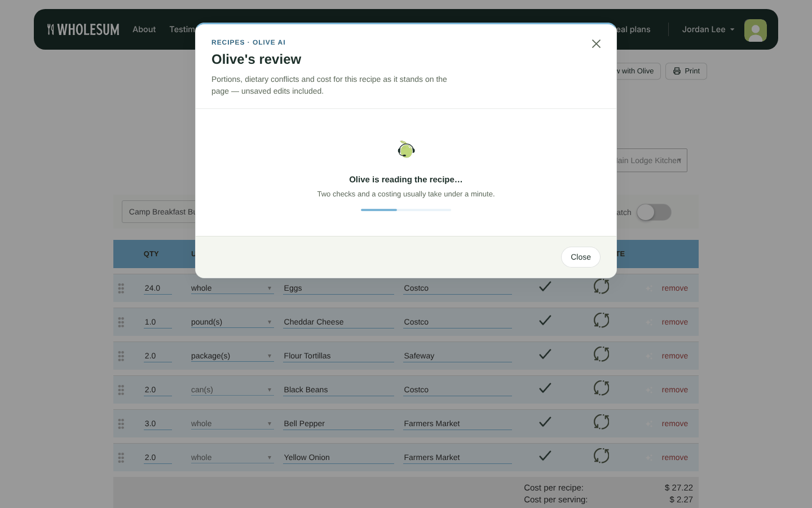Expand the Jordan Lee account menu
Viewport: 812px width, 508px height.
point(708,29)
